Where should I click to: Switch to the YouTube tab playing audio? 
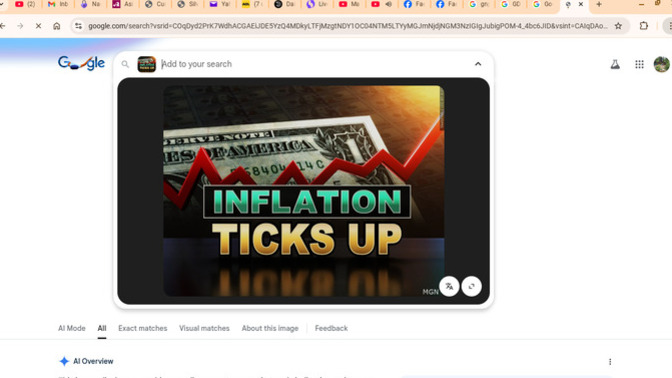(382, 4)
